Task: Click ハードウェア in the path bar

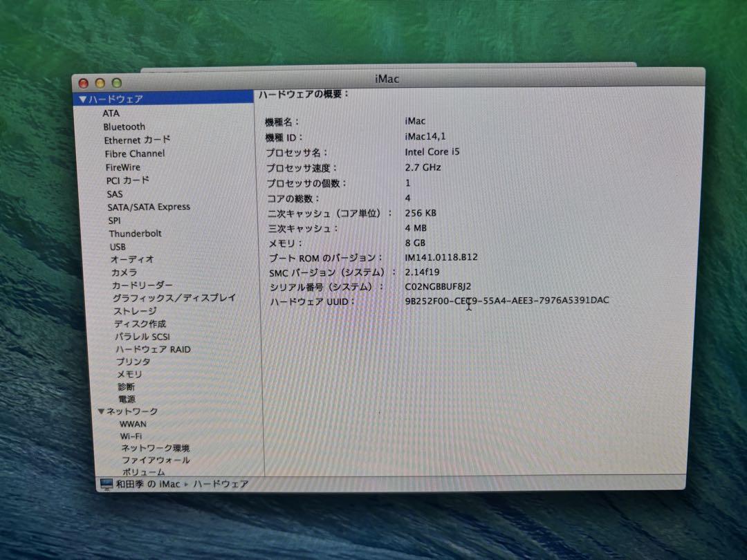Action: [221, 484]
